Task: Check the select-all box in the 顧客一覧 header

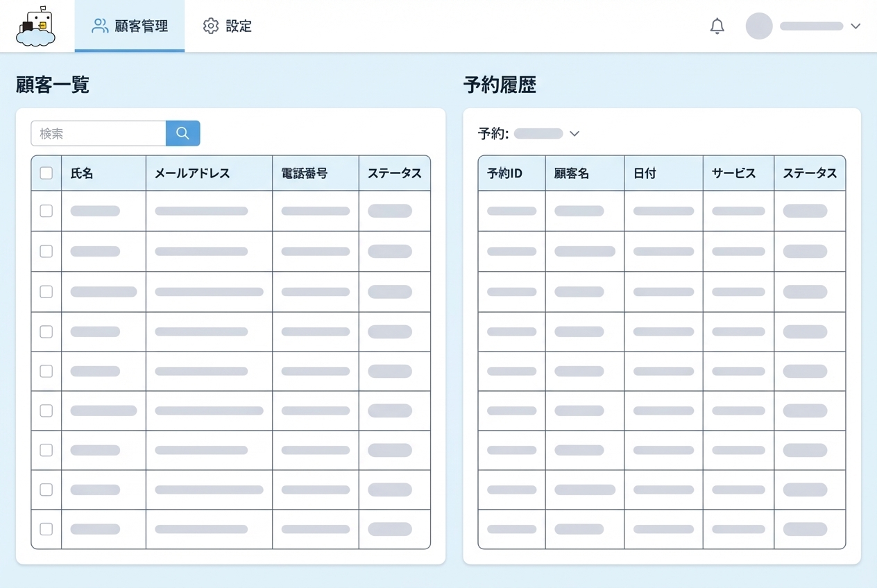Action: pyautogui.click(x=46, y=173)
